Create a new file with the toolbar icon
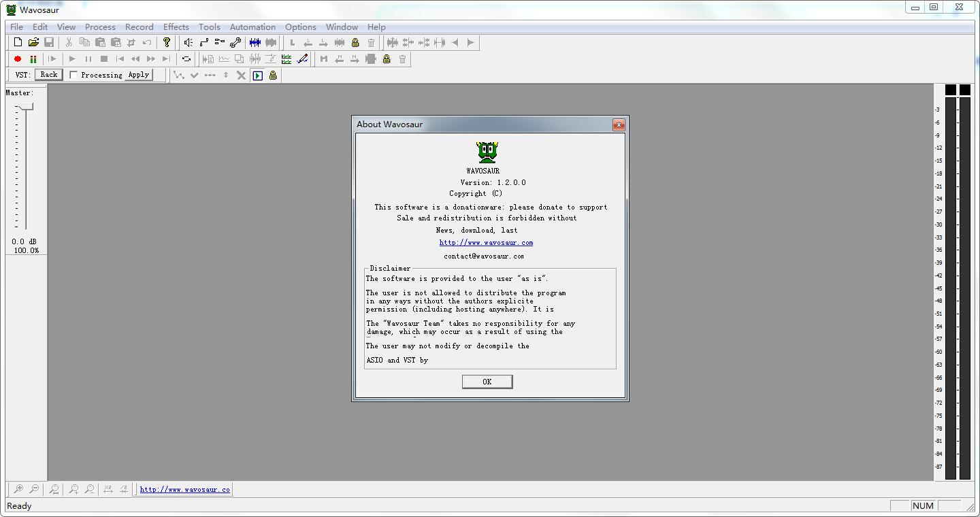The image size is (980, 517). 18,42
